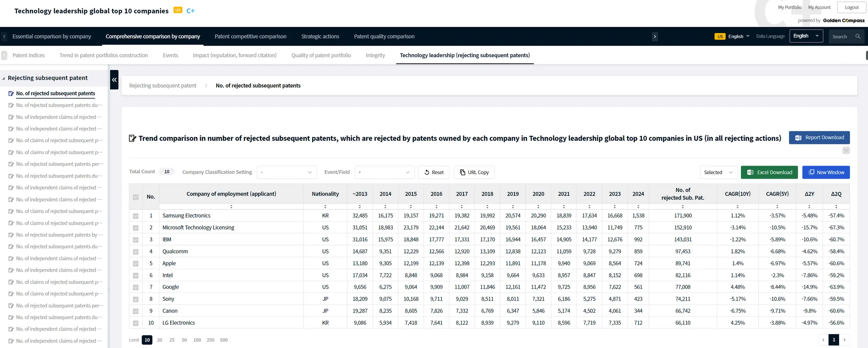This screenshot has height=348, width=868.
Task: Click the edit icon beside the chart title
Action: click(133, 138)
